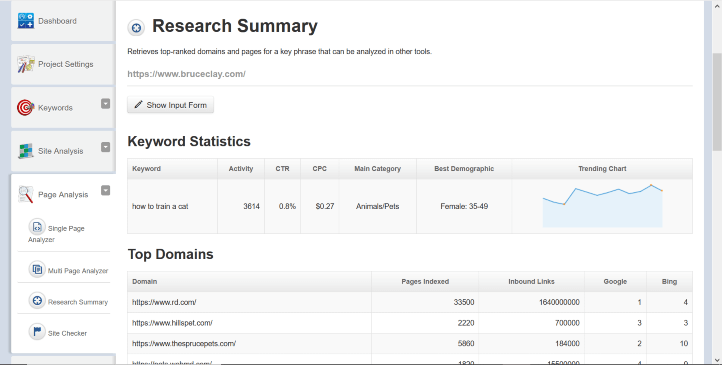Open Single Page Analyzer icon
The width and height of the screenshot is (722, 365).
[x=37, y=227]
